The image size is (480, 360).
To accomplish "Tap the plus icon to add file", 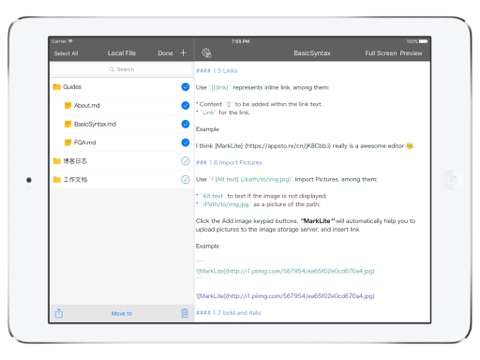I will click(183, 53).
